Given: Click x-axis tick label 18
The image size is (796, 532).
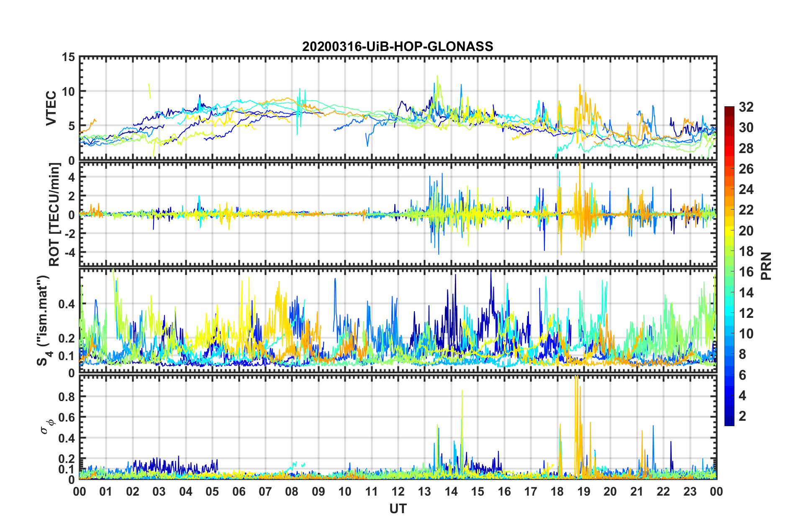Looking at the screenshot, I should point(557,491).
